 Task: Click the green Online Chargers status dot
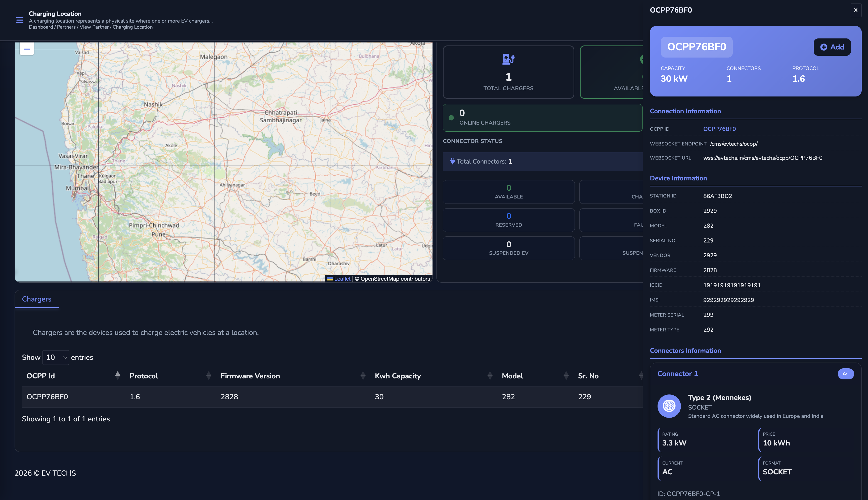click(451, 118)
